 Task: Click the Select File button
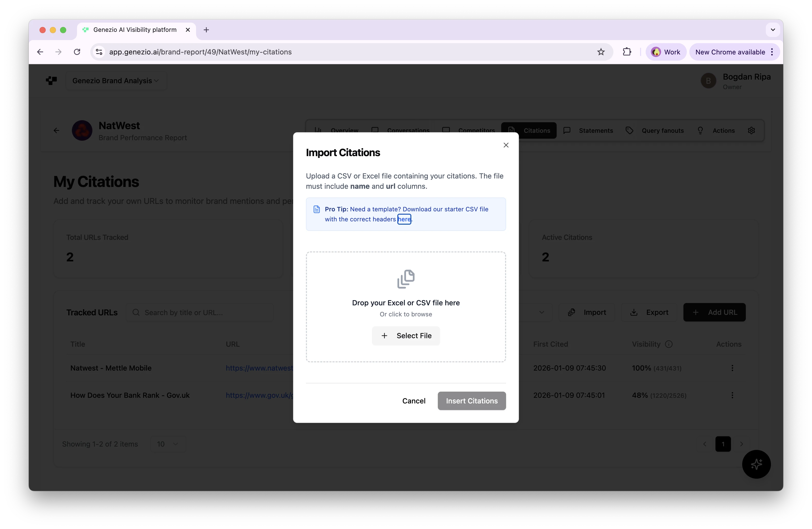pos(406,335)
